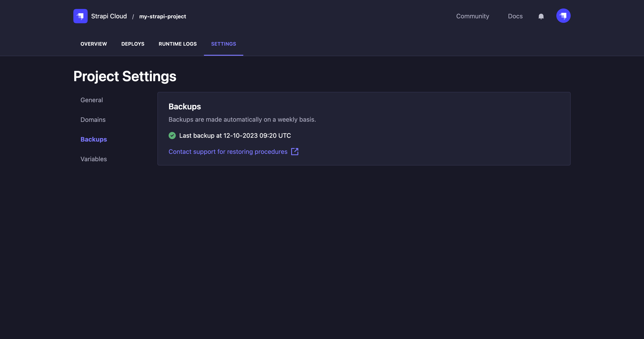Click the Strapi logo icon
The height and width of the screenshot is (339, 644).
pos(80,16)
